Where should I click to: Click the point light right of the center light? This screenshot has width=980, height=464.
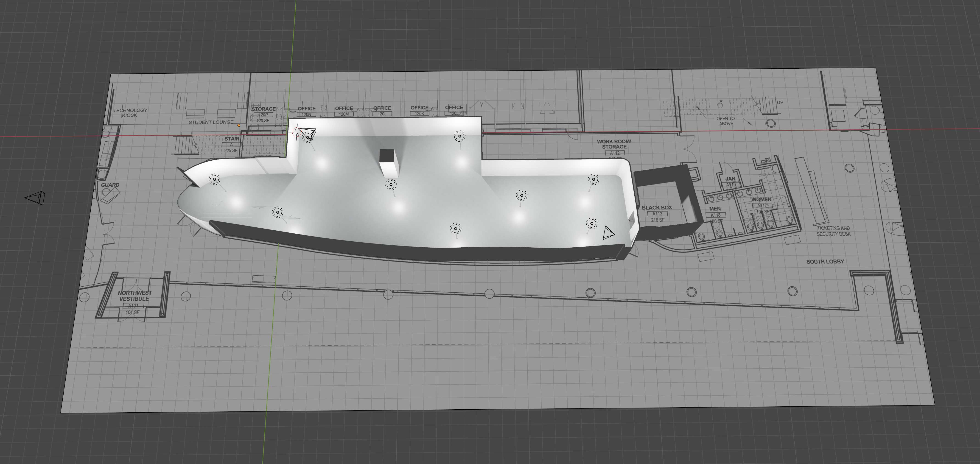tap(522, 196)
